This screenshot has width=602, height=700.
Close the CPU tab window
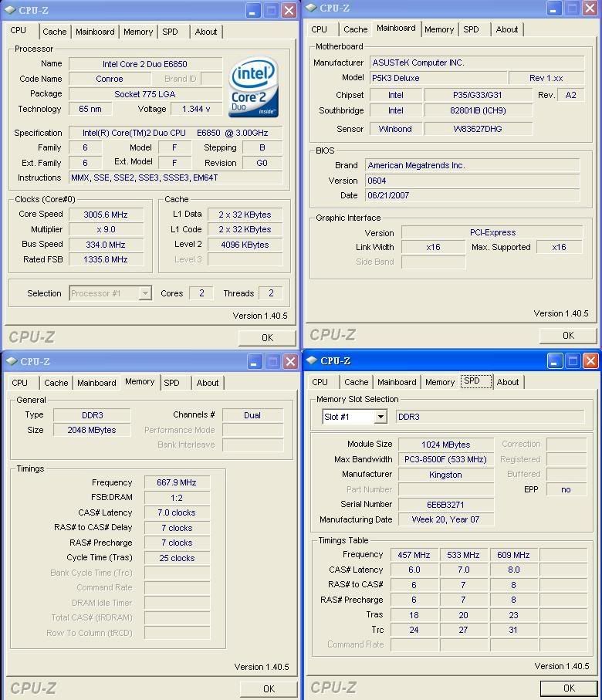pos(289,10)
